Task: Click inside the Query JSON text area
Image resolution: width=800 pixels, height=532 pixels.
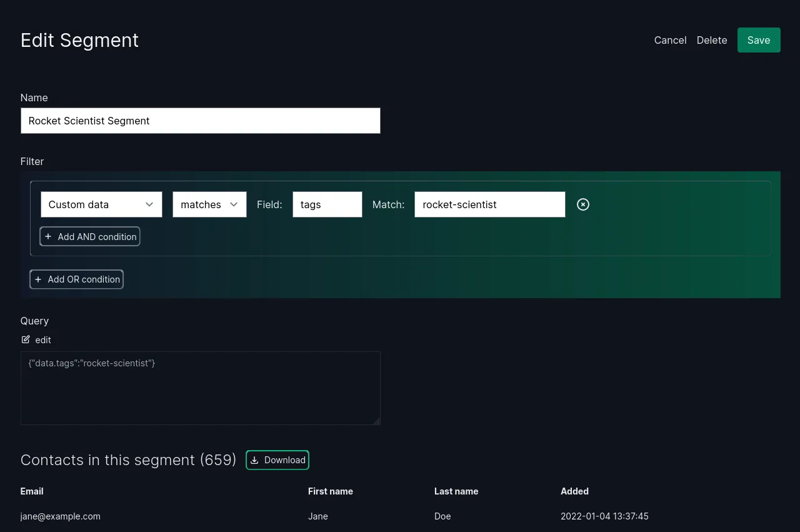Action: point(200,388)
